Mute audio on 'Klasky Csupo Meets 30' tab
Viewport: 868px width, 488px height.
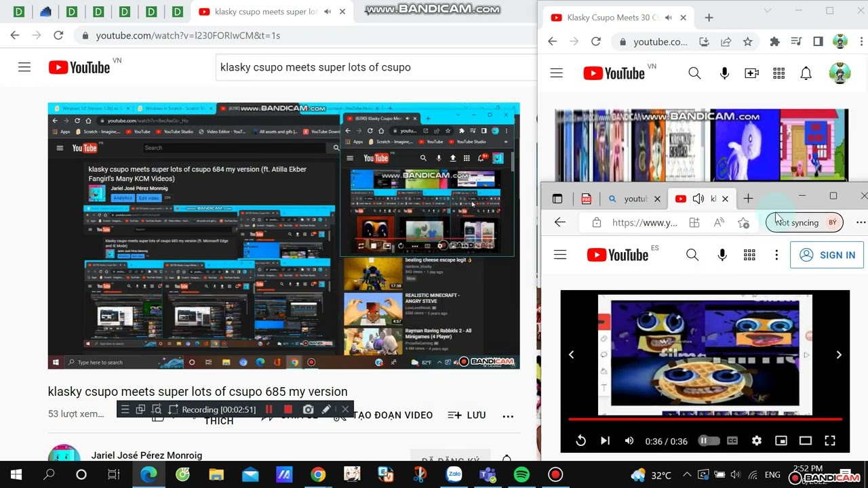(669, 18)
